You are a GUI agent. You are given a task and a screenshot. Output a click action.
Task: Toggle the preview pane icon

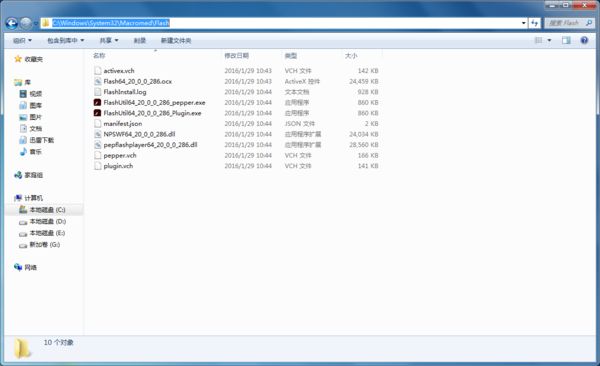pos(566,40)
